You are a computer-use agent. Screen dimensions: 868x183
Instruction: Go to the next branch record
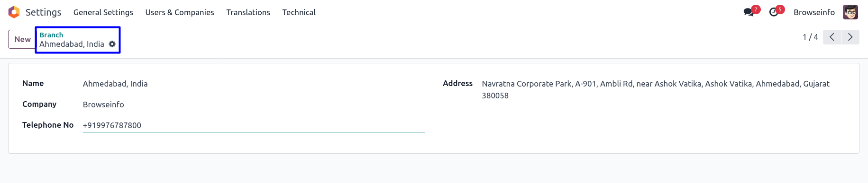pos(850,37)
